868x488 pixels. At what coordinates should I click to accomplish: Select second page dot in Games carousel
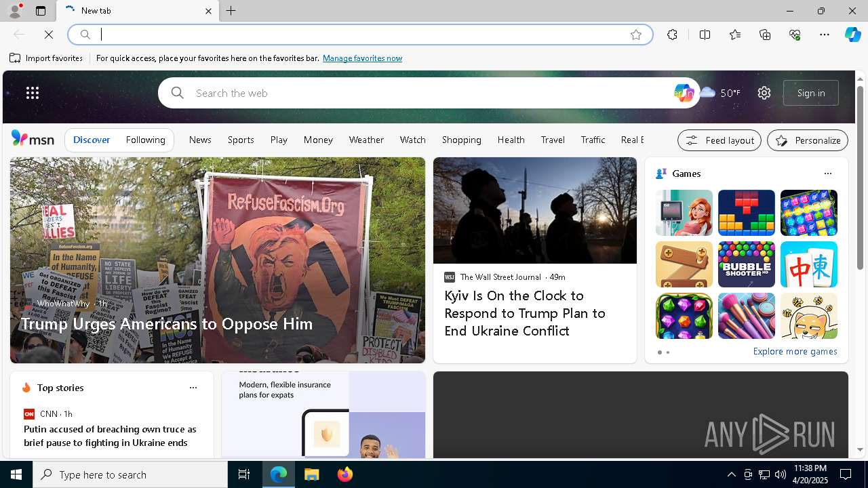point(668,352)
